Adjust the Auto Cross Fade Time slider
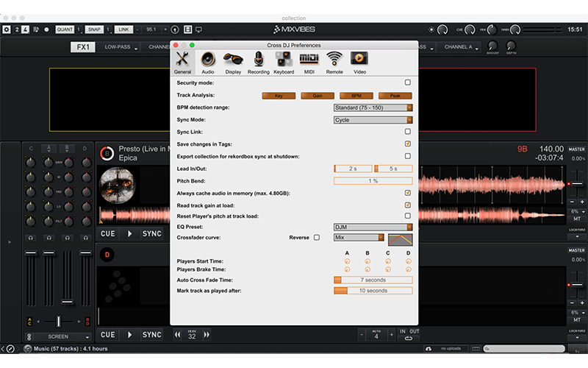The image size is (588, 368). click(x=373, y=280)
